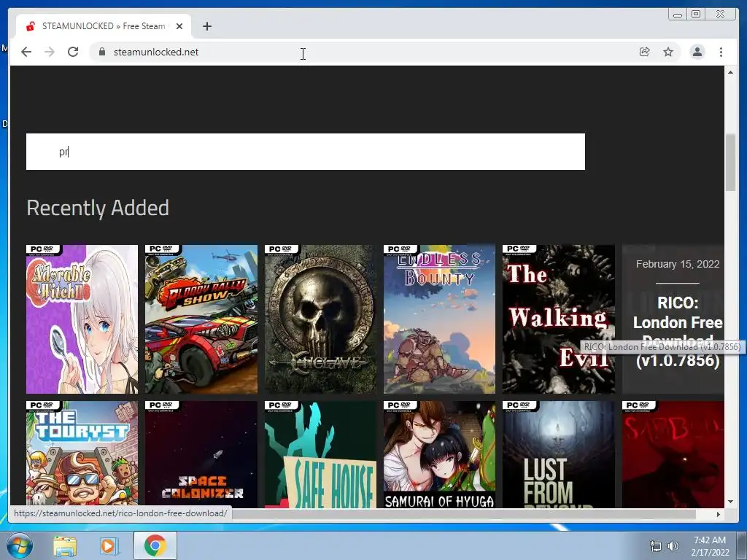Image resolution: width=747 pixels, height=560 pixels.
Task: Click the vertical scrollbar down arrow
Action: click(730, 502)
